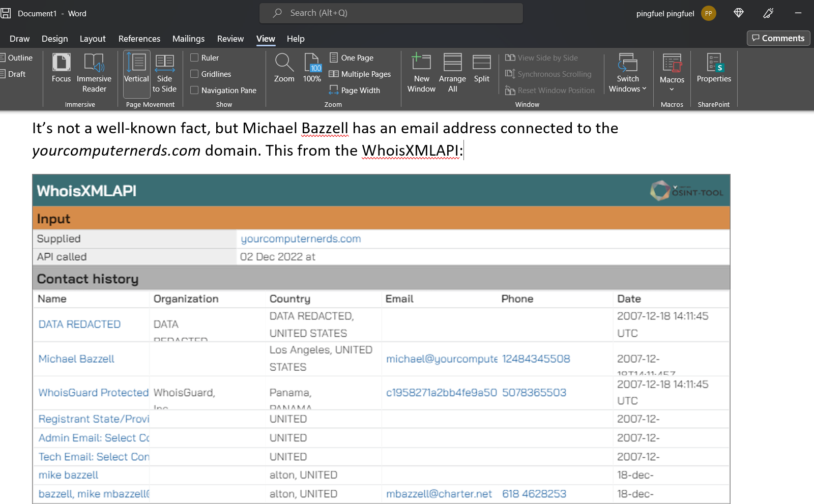Click phone number 618 4628253
814x504 pixels.
(x=534, y=494)
